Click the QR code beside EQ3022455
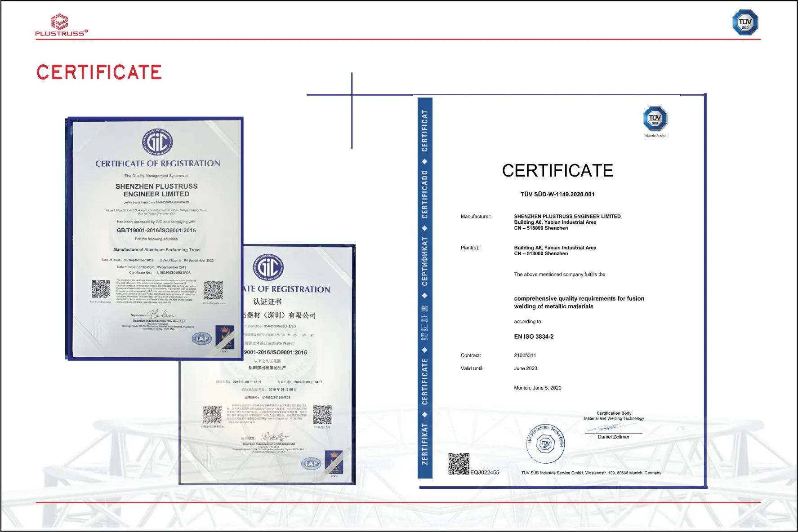Image resolution: width=798 pixels, height=532 pixels. [459, 464]
